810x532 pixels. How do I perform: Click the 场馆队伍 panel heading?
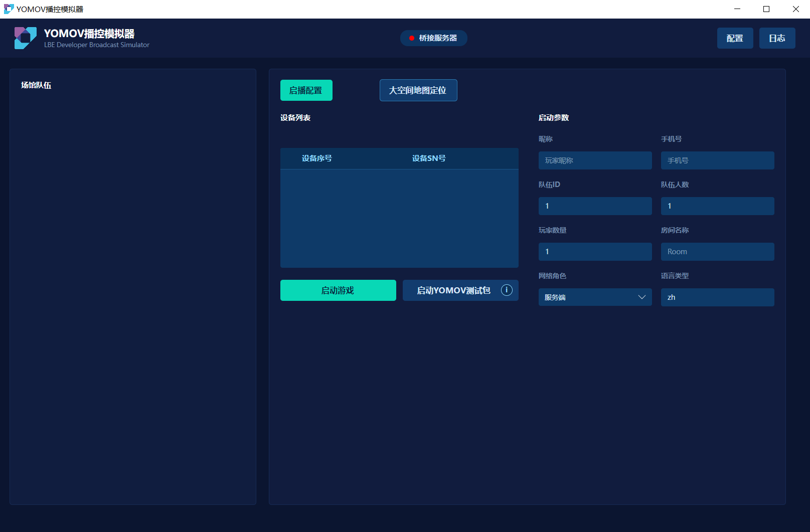click(36, 85)
